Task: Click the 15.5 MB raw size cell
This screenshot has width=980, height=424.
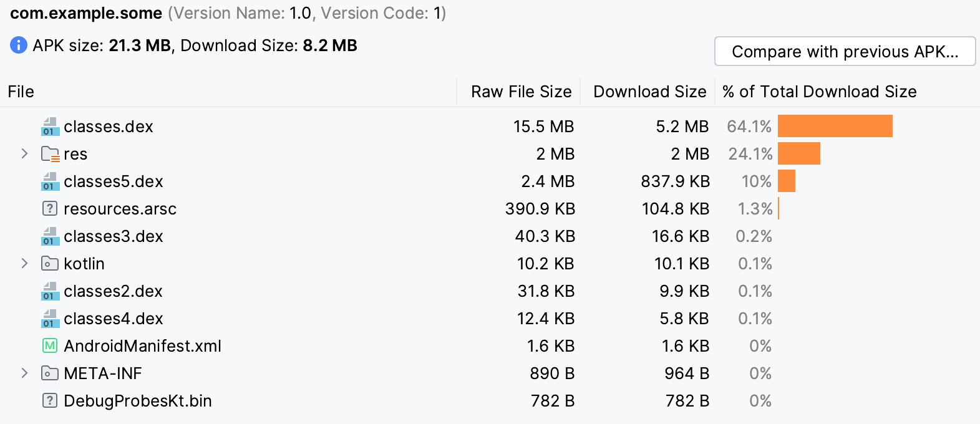Action: click(543, 127)
